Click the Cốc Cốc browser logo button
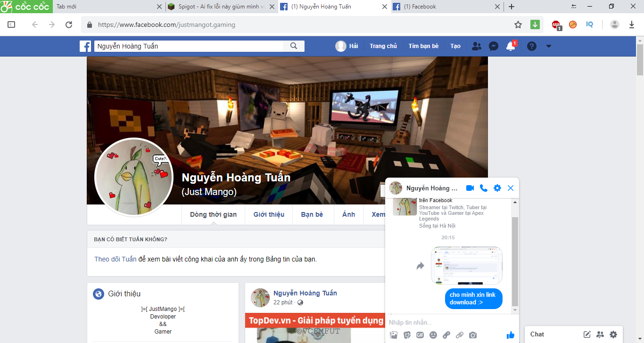The width and height of the screenshot is (644, 343). point(26,7)
